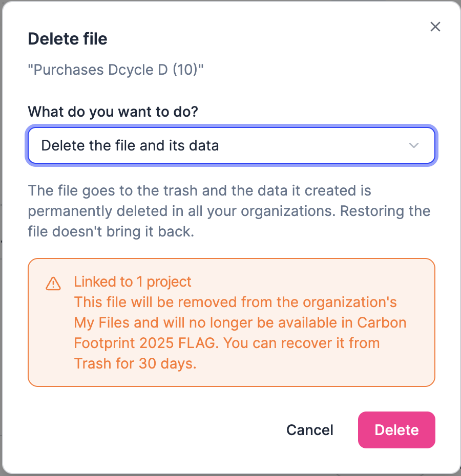Click the text 'permanently deleted in all your organizations'
Screen dimensions: 461x476
click(181, 211)
